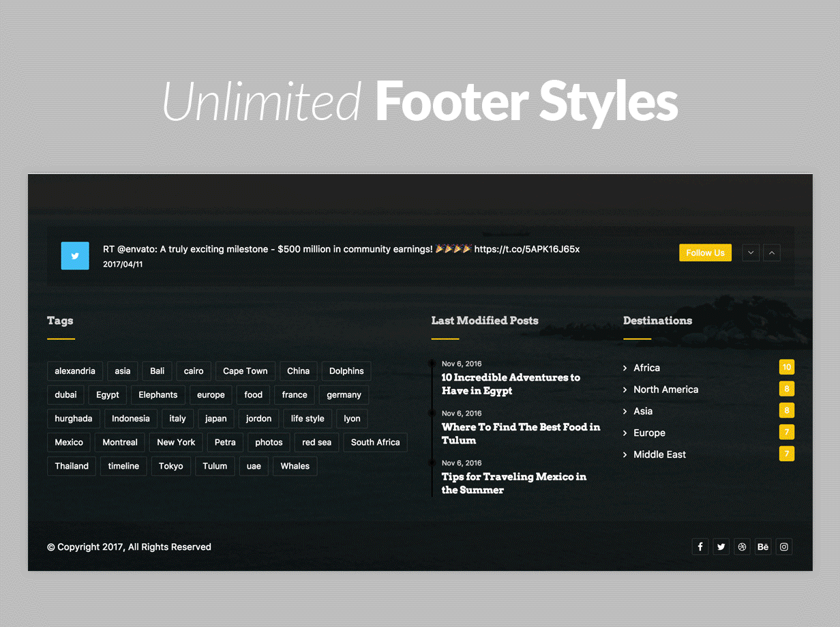Click the blue Twitter bird icon

click(75, 256)
